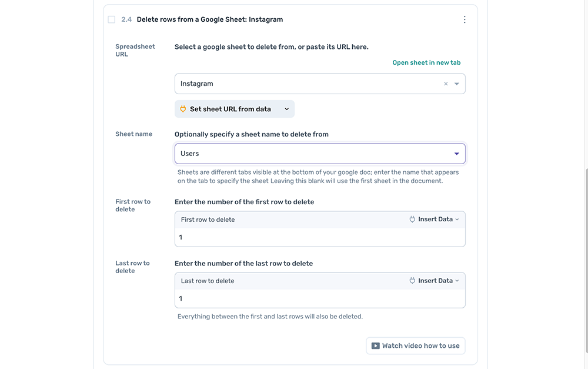Expand the Instagram spreadsheet dropdown arrow
Viewport: 588px width, 369px height.
457,84
